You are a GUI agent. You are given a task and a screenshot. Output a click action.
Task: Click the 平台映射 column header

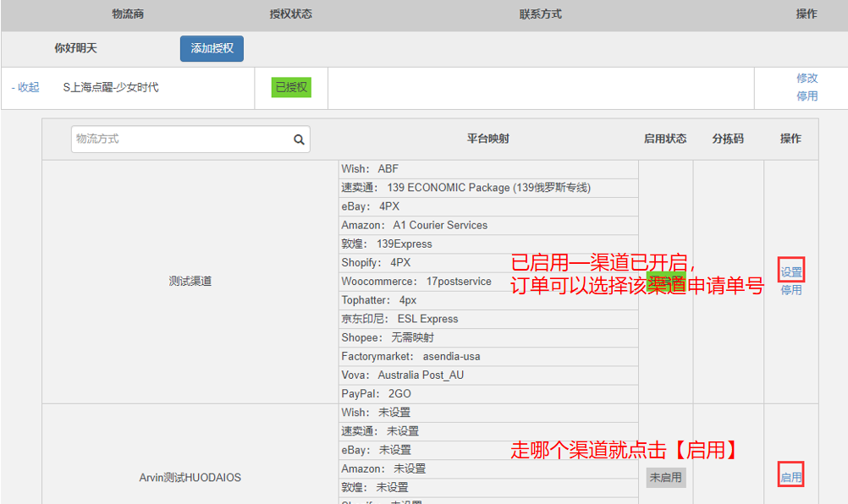tap(488, 139)
